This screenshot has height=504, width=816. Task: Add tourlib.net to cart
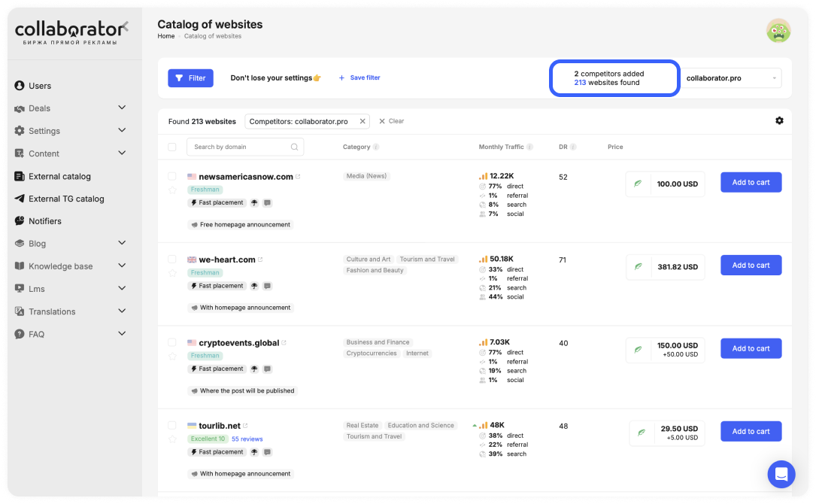pos(751,431)
